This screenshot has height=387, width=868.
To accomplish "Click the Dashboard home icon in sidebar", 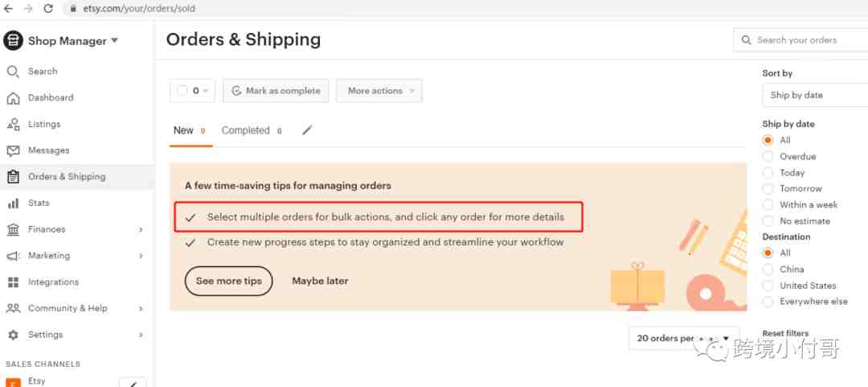I will (x=13, y=98).
